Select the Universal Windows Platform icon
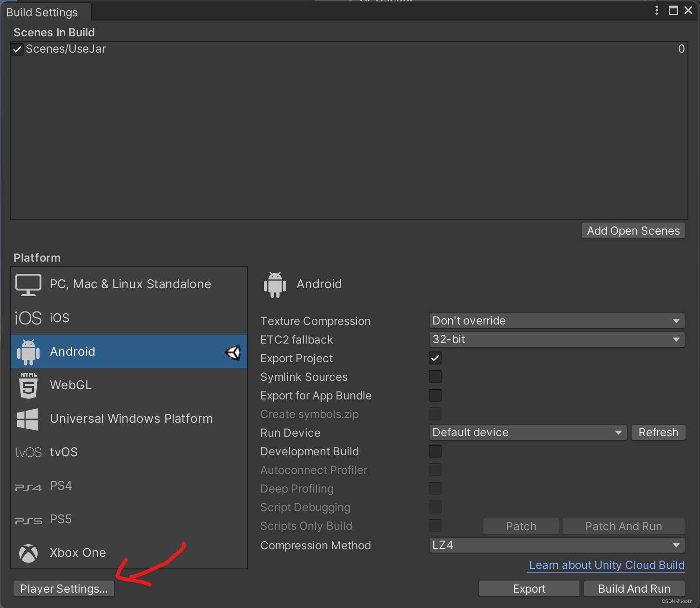This screenshot has height=608, width=700. pyautogui.click(x=28, y=419)
